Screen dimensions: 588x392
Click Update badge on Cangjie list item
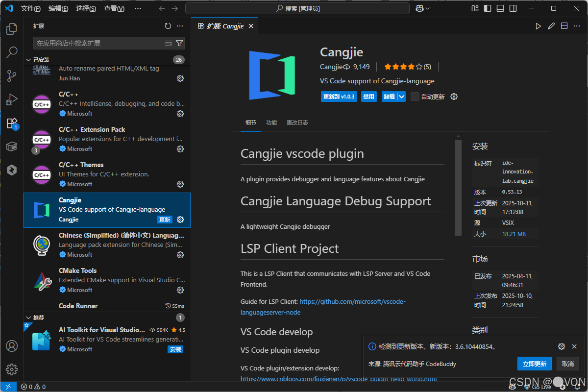(165, 220)
